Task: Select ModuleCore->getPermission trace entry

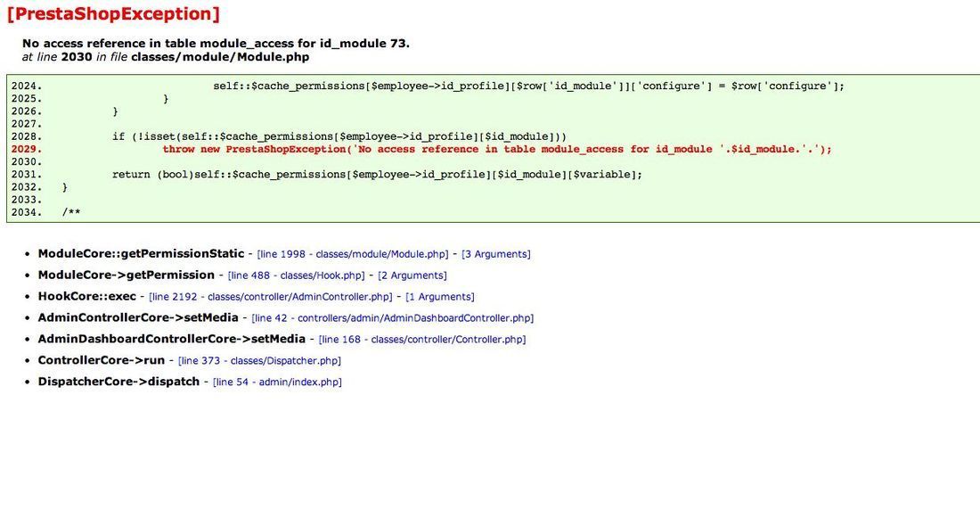Action: 127,275
